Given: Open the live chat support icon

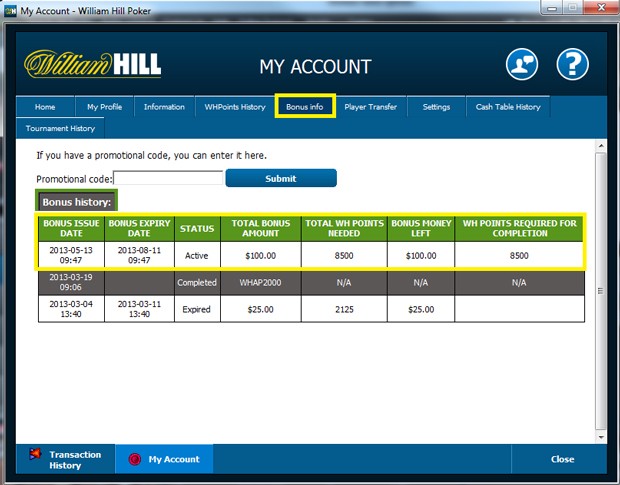Looking at the screenshot, I should click(522, 64).
